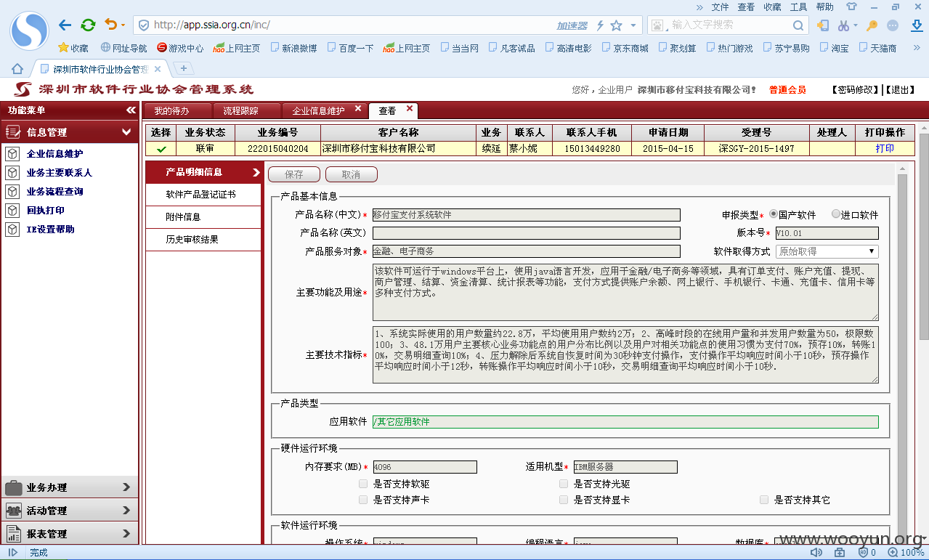Image resolution: width=929 pixels, height=560 pixels.
Task: Click the lightning accelerator icon
Action: point(600,25)
